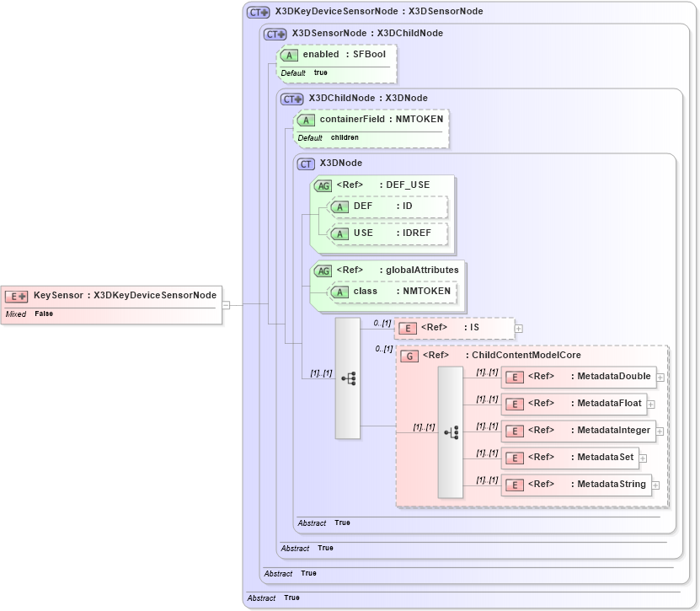The width and height of the screenshot is (700, 611).
Task: Expand the MetadataDouble element
Action: pyautogui.click(x=660, y=378)
